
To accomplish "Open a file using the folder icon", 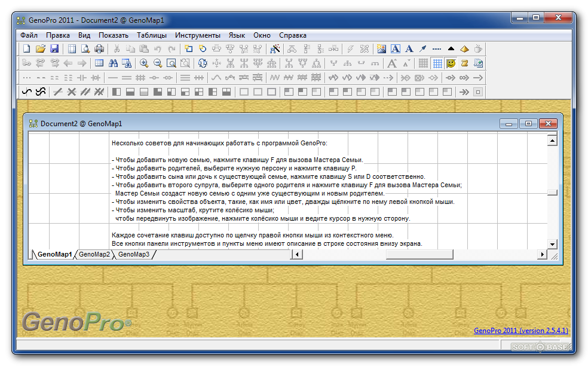I will coord(40,49).
